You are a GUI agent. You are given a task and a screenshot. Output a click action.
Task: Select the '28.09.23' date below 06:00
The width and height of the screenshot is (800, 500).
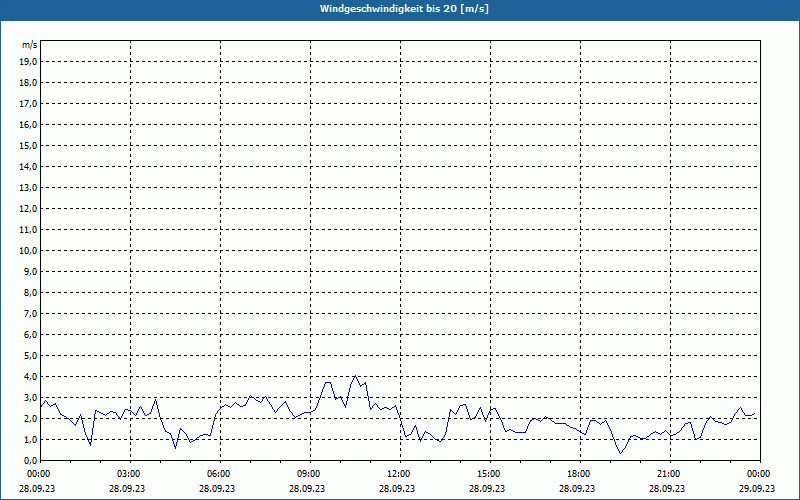216,488
